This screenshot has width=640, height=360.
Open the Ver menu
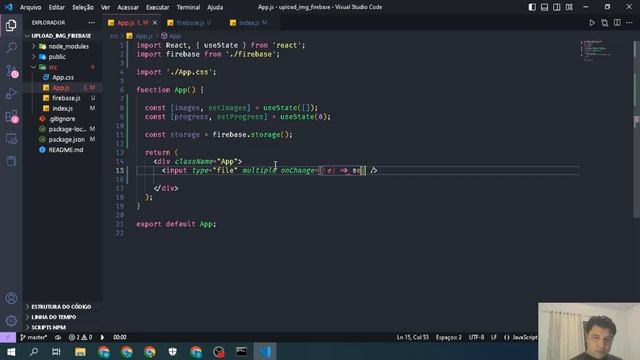(105, 7)
